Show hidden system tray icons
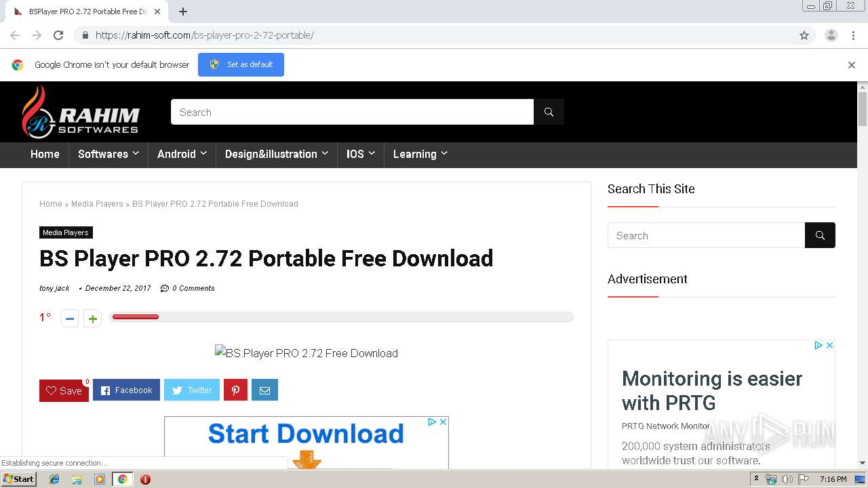 pyautogui.click(x=756, y=479)
